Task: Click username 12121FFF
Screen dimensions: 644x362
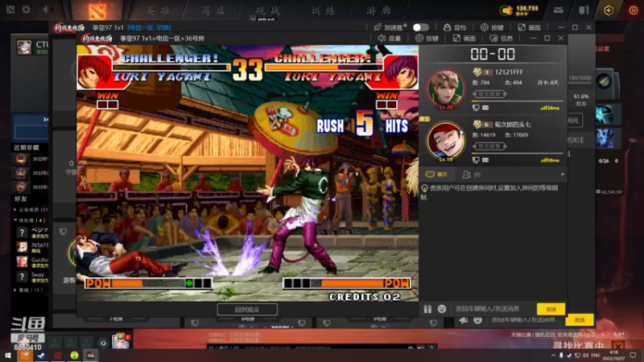Action: coord(509,72)
